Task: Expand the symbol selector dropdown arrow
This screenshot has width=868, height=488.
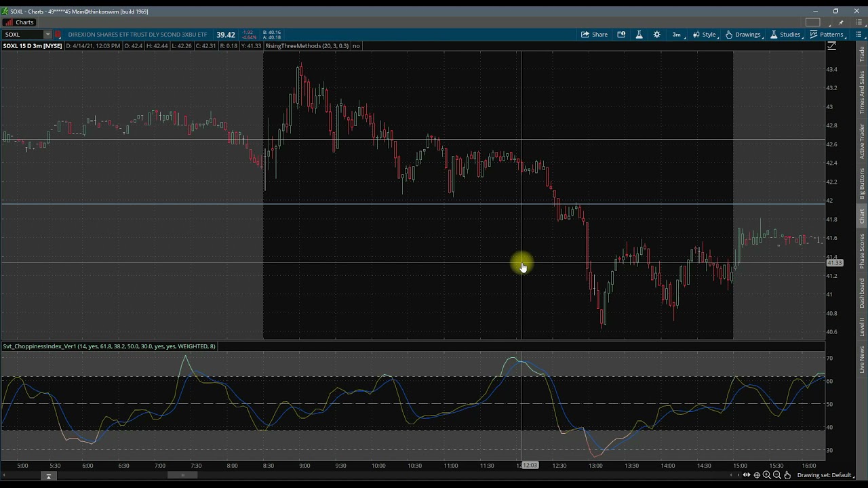Action: [x=48, y=35]
